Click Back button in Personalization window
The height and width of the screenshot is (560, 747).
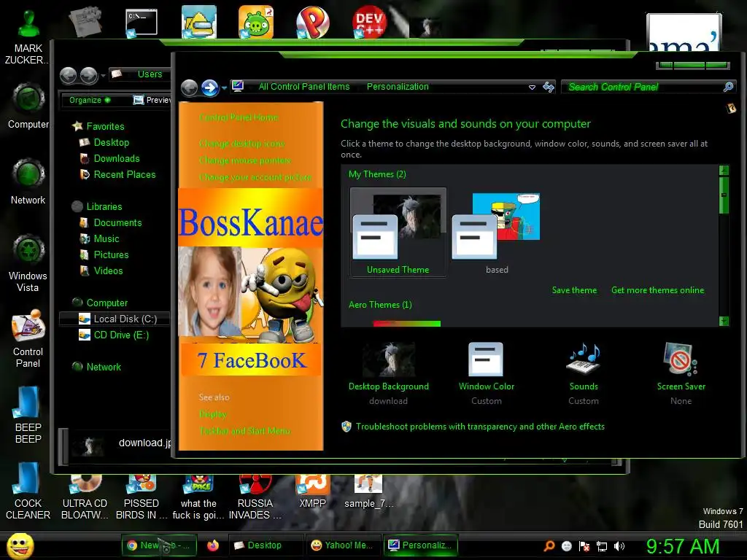coord(189,87)
